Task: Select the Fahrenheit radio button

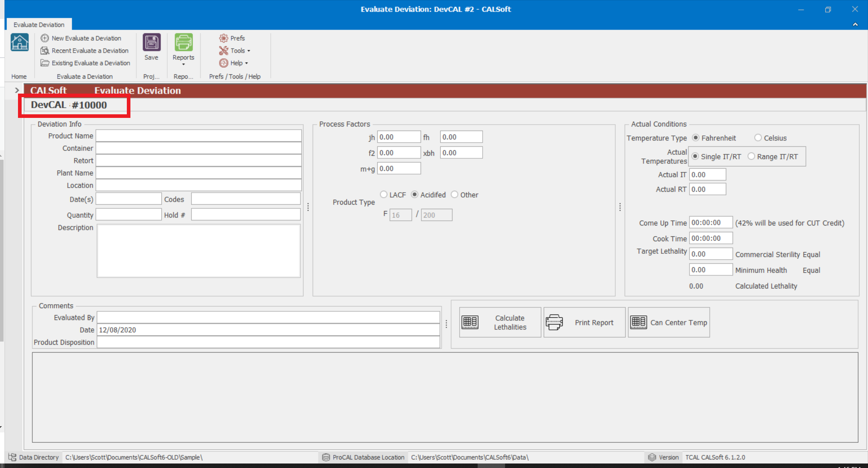Action: [696, 138]
